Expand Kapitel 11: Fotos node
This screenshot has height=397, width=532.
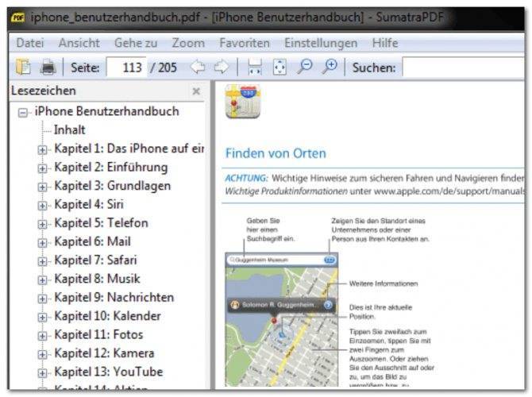(42, 336)
